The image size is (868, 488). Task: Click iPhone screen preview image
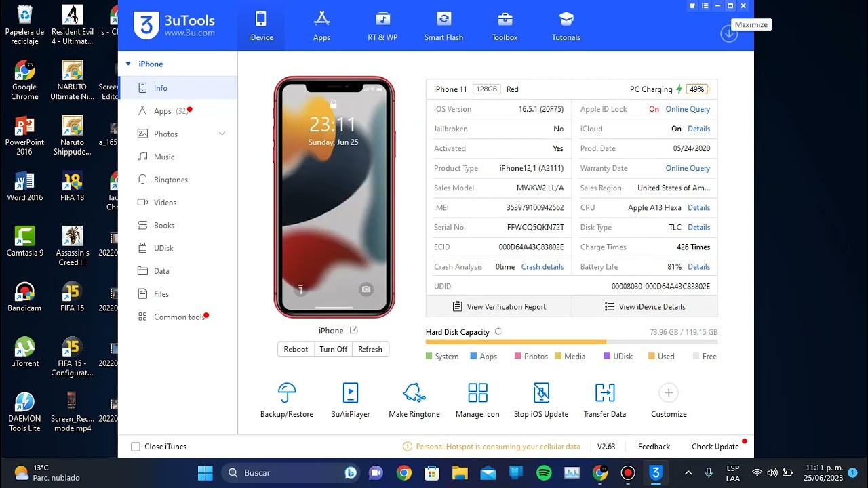tap(334, 197)
